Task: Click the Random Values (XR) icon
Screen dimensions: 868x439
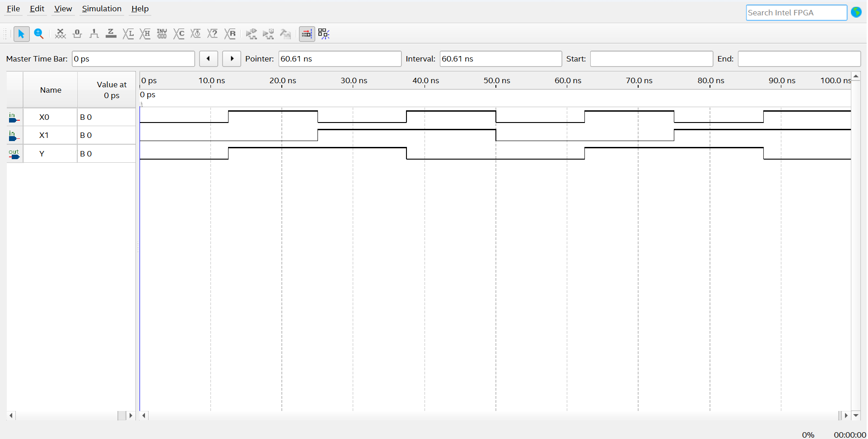Action: (x=230, y=34)
